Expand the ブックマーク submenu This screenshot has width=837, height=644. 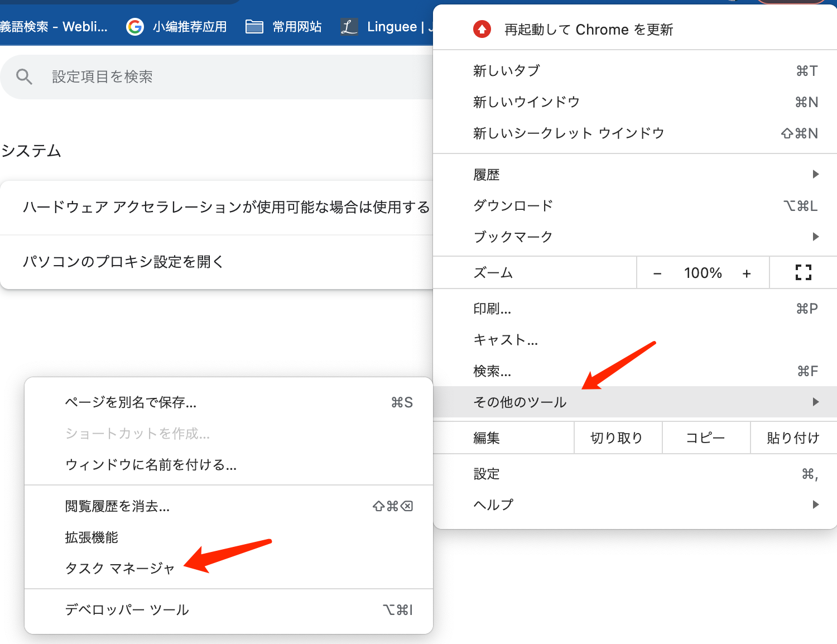(x=816, y=236)
